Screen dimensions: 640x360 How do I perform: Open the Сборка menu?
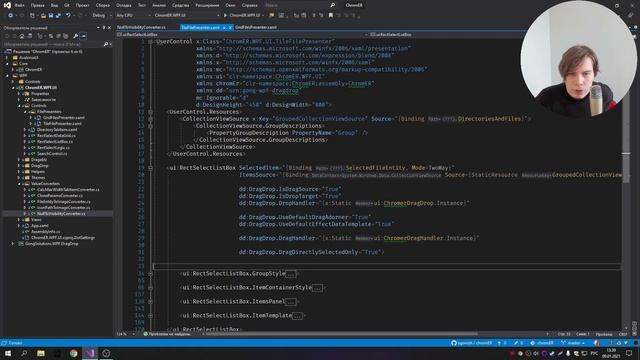pyautogui.click(x=103, y=5)
